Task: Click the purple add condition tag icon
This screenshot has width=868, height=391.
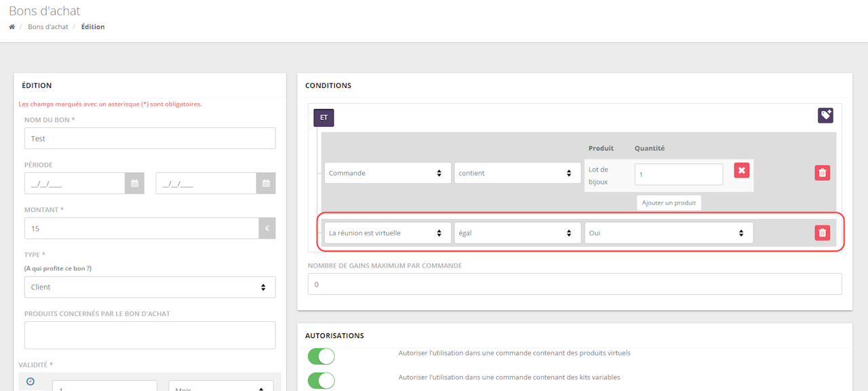Action: [x=825, y=115]
